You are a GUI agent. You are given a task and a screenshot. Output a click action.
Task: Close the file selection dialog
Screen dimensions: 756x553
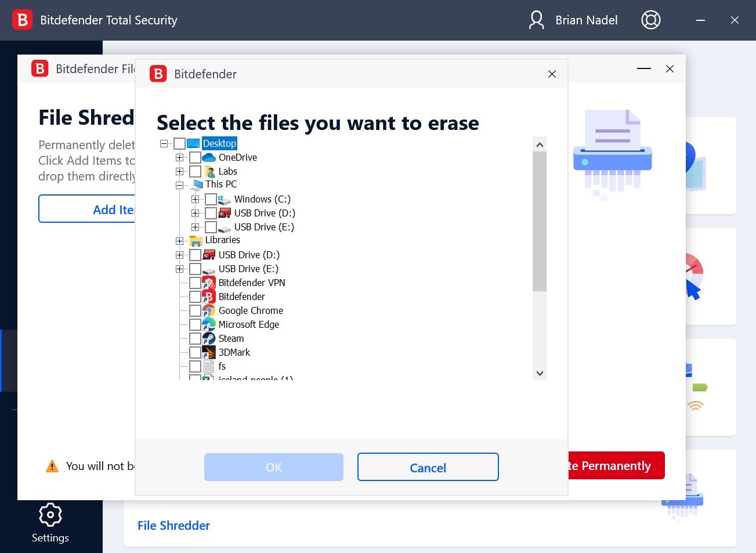[552, 74]
